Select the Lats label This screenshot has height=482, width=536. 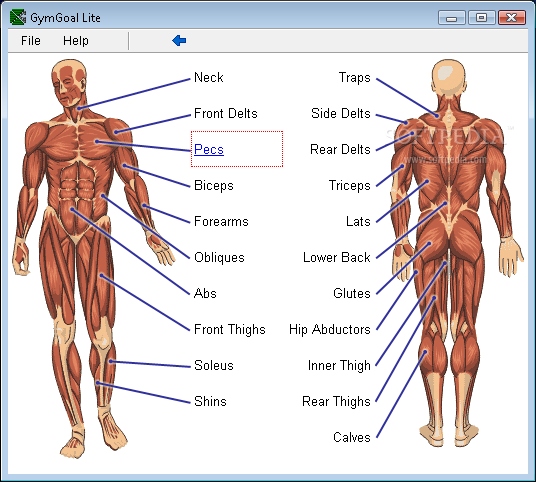click(358, 222)
